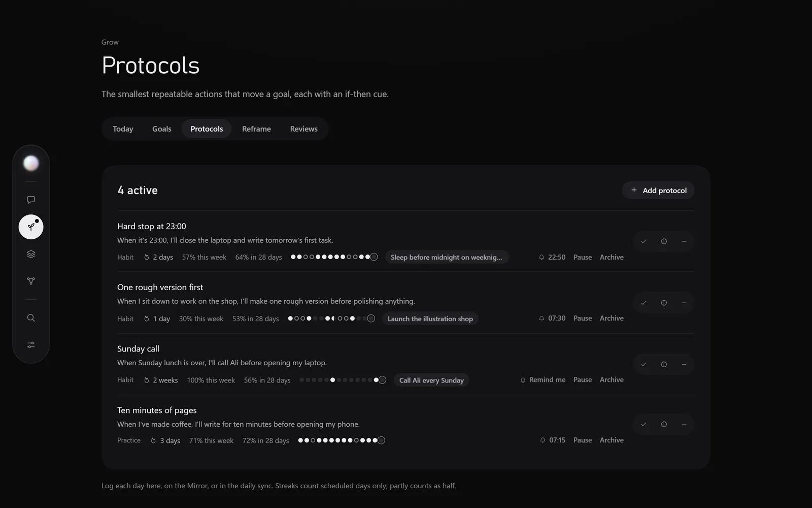Click the glowing orb avatar in sidebar
Screen dimensions: 812x508
31,163
